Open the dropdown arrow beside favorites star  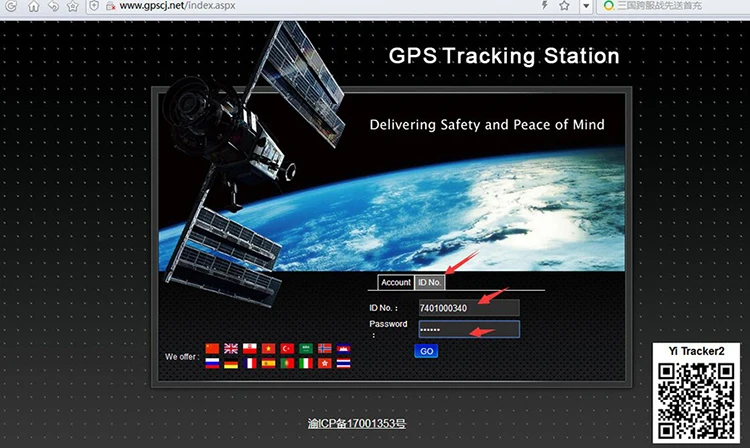click(586, 6)
